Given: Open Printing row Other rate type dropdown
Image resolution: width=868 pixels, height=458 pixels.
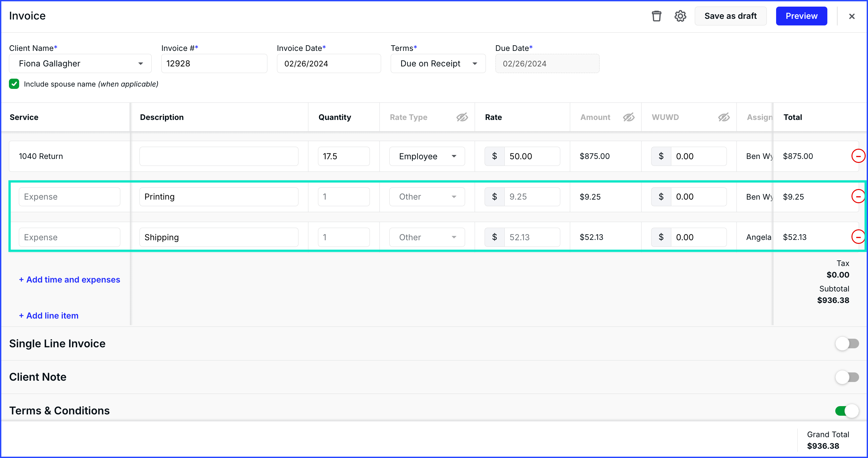Looking at the screenshot, I should (427, 197).
